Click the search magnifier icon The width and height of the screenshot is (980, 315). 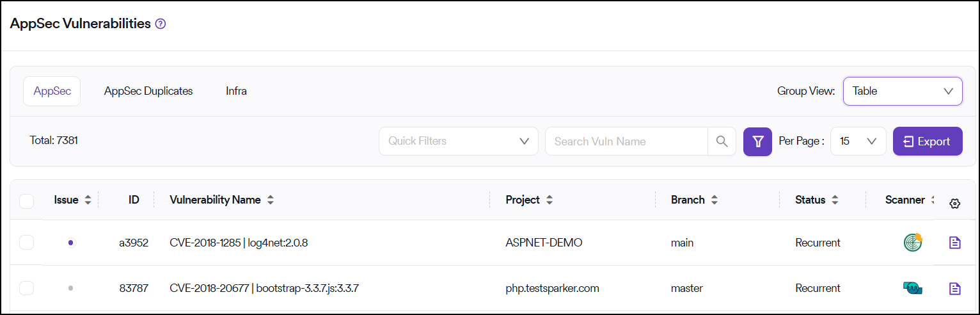722,141
